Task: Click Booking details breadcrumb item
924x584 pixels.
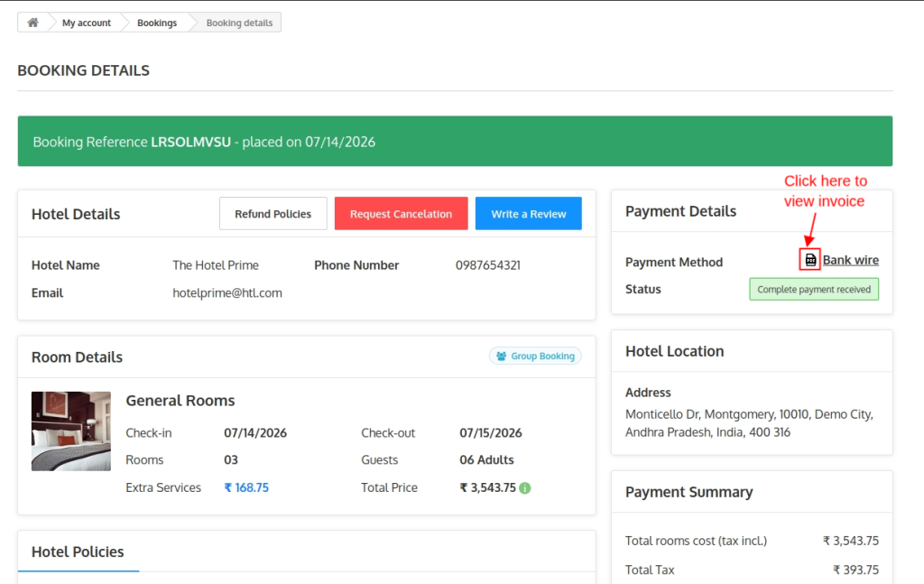Action: (239, 23)
